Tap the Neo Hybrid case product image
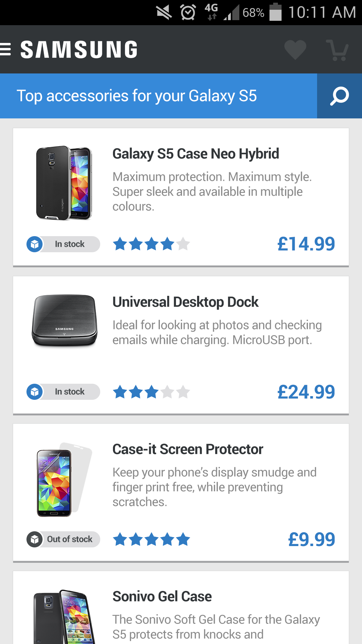362x644 pixels. coord(64,183)
